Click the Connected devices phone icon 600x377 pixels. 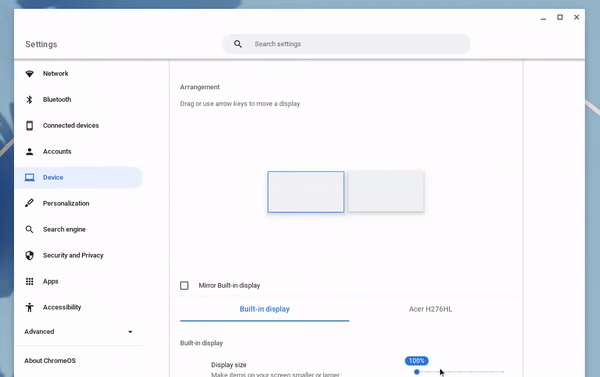pyautogui.click(x=29, y=126)
